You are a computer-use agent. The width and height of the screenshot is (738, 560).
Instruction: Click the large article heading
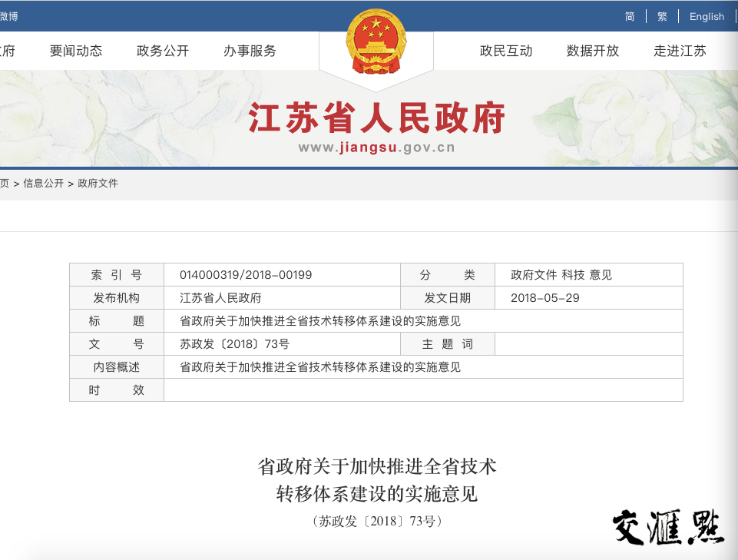point(377,480)
